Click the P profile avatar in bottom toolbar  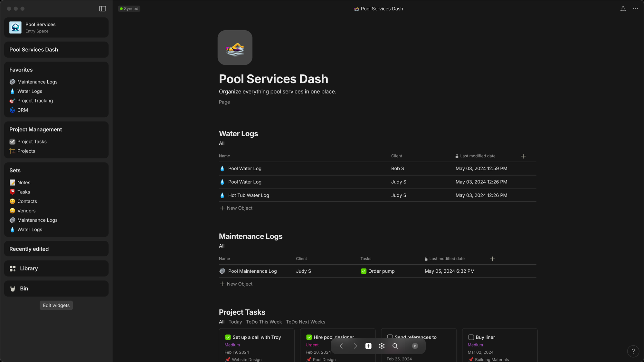click(x=415, y=346)
